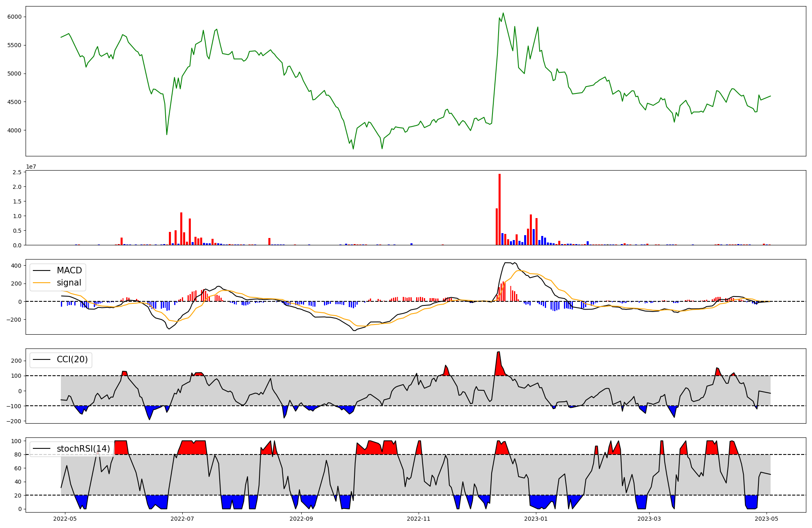Click the highest peak of CCI line
Screen dimensions: 812x528
point(499,352)
